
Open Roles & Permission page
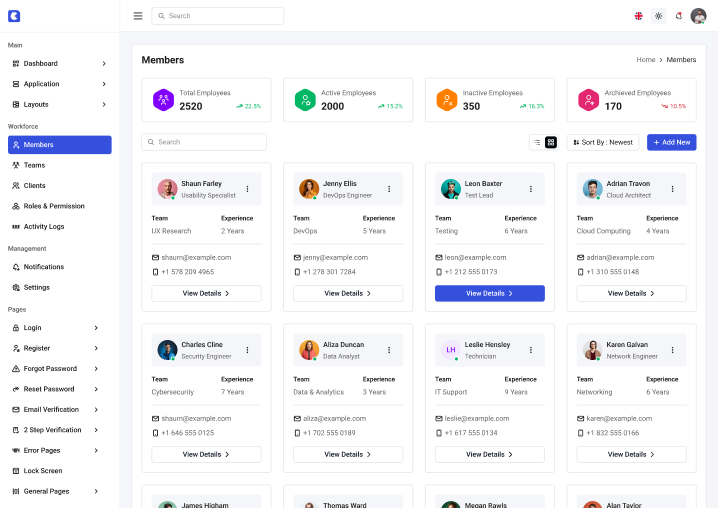coord(60,206)
